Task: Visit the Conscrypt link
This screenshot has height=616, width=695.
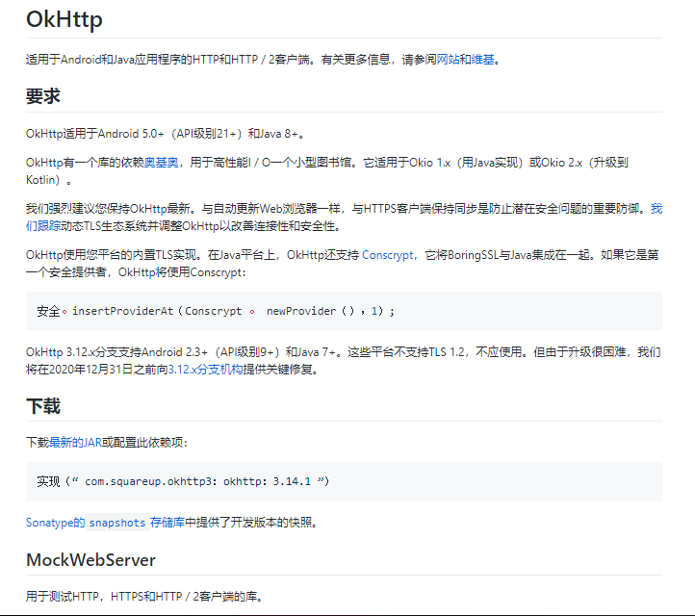Action: [387, 255]
